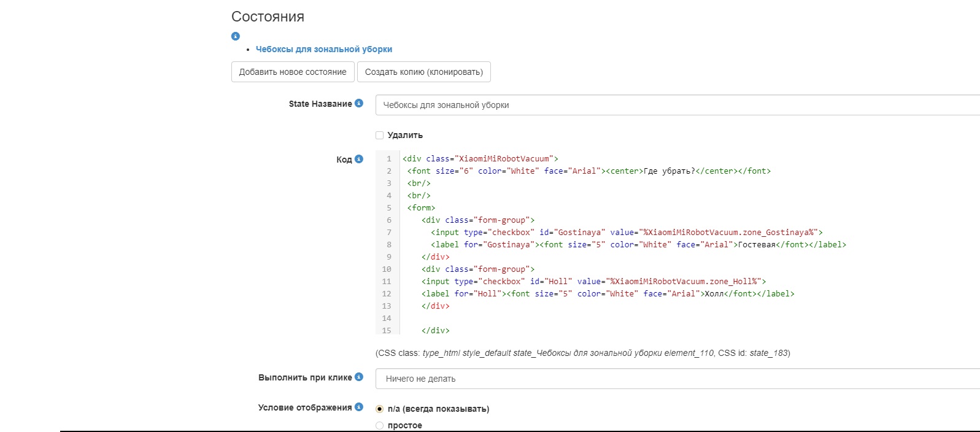This screenshot has height=432, width=980.
Task: Place cursor on the Холл label code line
Action: tap(608, 294)
